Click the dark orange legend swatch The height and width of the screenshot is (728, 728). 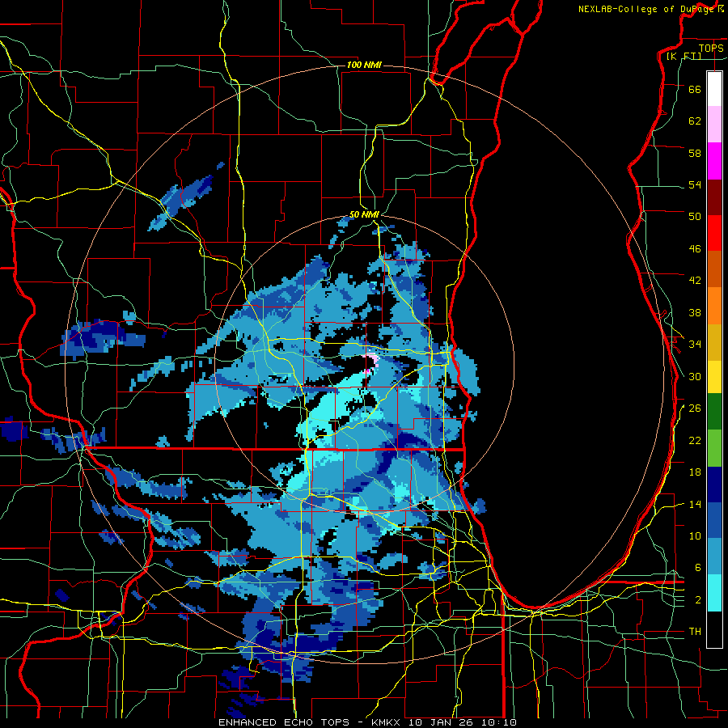(x=714, y=269)
